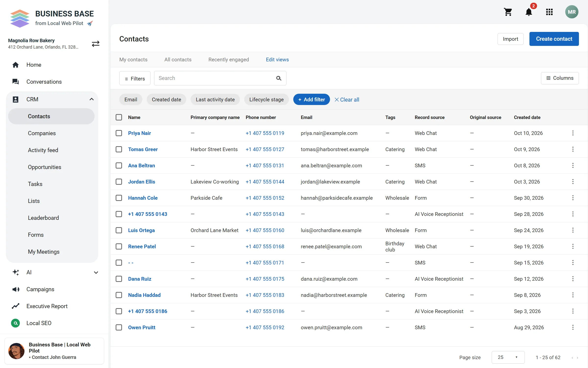Click the search magnifier icon
The image size is (588, 368).
tap(279, 78)
